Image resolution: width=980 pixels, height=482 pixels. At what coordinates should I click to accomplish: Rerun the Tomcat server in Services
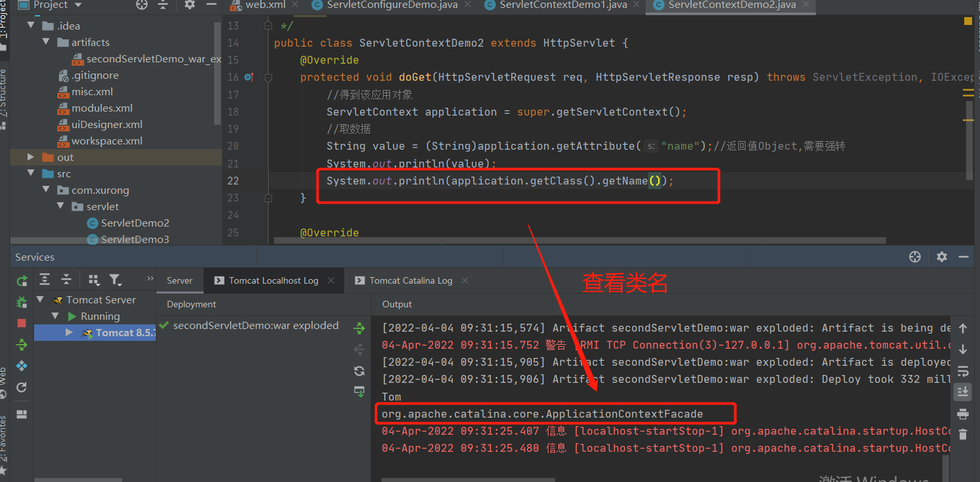tap(22, 281)
